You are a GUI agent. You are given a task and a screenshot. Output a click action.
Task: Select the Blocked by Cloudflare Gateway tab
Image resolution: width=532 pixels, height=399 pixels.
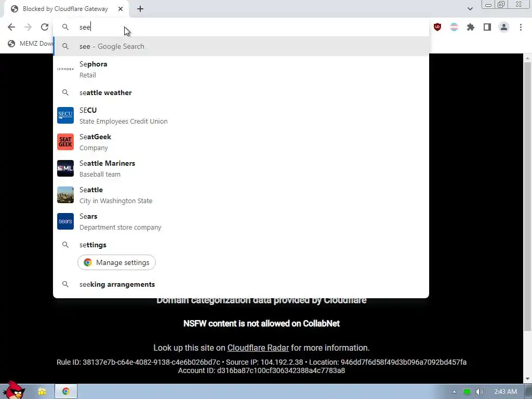pyautogui.click(x=66, y=9)
